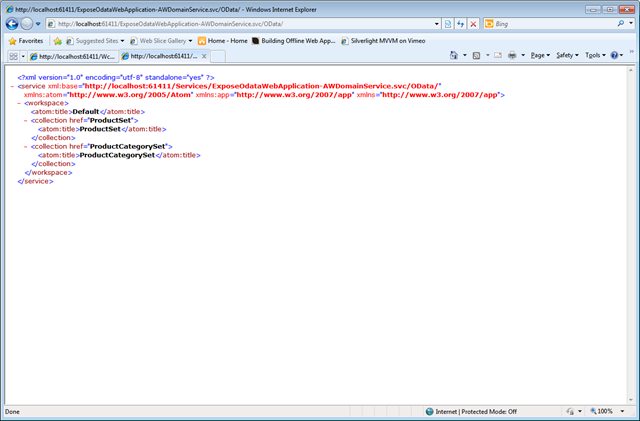This screenshot has height=421, width=640.
Task: Open the Quick Tabs grid icon
Action: coord(13,56)
